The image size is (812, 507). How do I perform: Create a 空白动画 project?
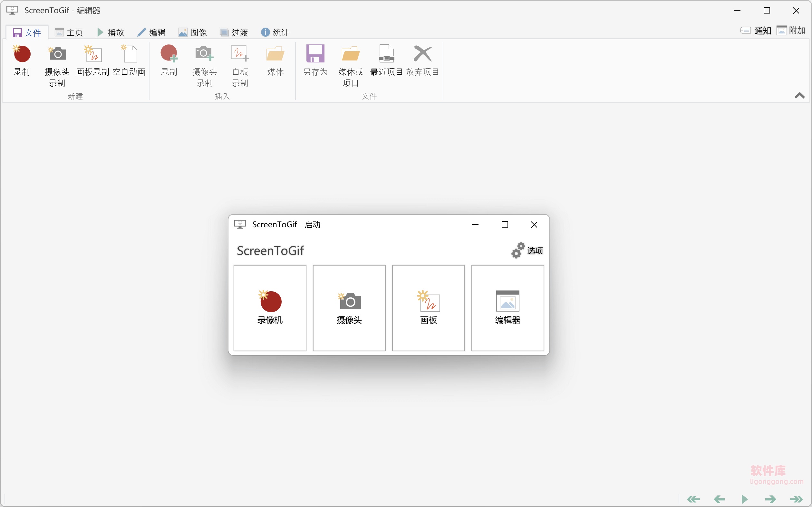tap(129, 54)
